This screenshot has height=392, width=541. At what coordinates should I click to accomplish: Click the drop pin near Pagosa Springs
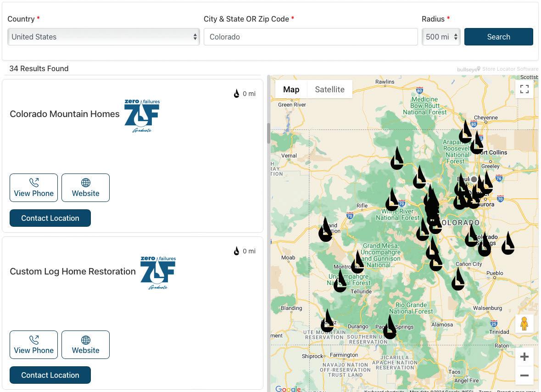390,328
